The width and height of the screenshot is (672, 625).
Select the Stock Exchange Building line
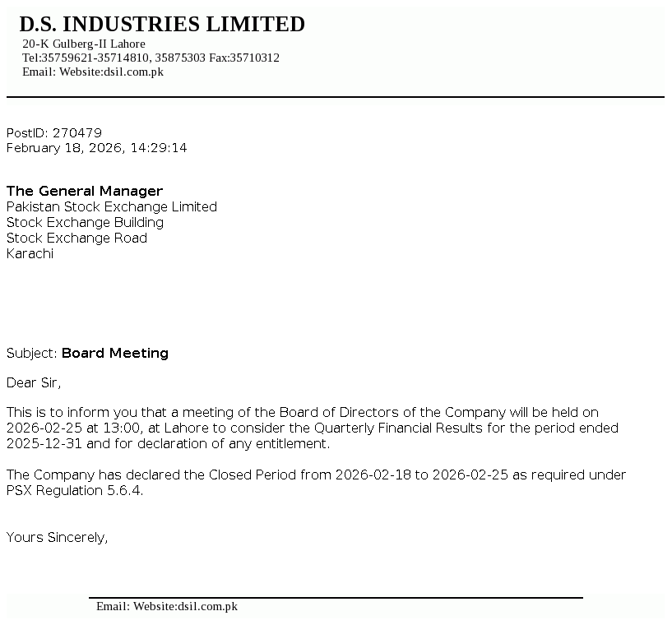pyautogui.click(x=85, y=222)
